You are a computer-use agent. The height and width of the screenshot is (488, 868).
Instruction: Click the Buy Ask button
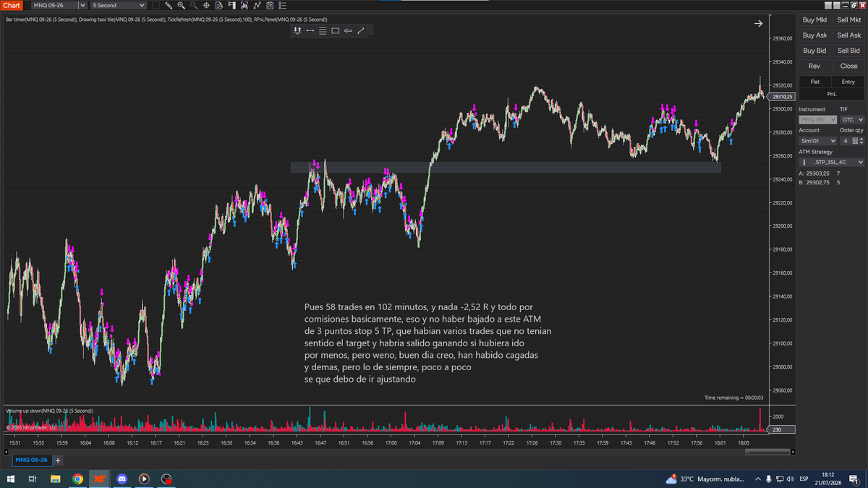(x=815, y=35)
